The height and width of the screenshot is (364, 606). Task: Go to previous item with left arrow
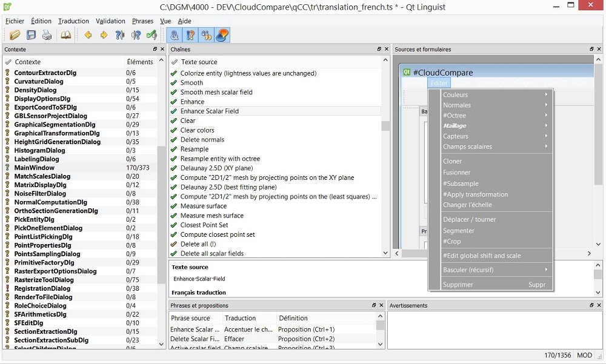coord(88,35)
